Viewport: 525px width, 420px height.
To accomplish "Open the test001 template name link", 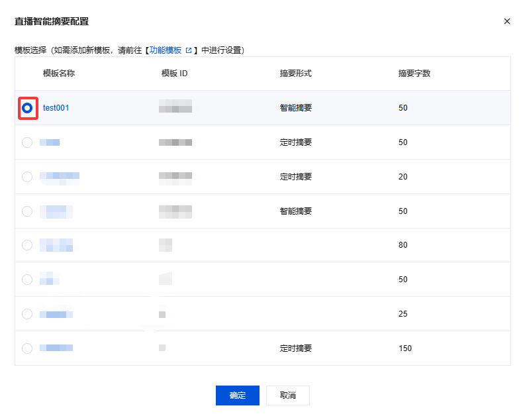I will pyautogui.click(x=56, y=108).
